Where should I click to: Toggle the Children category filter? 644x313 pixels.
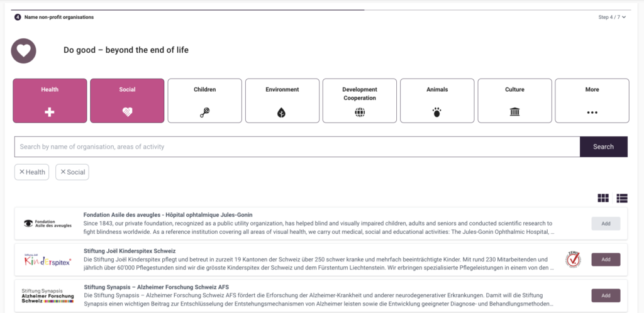(x=204, y=101)
